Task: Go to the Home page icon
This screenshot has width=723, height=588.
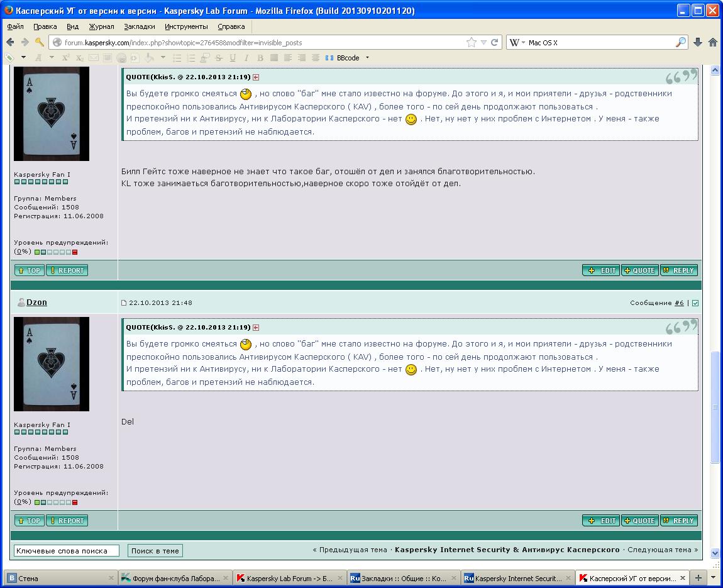Action: [x=713, y=42]
